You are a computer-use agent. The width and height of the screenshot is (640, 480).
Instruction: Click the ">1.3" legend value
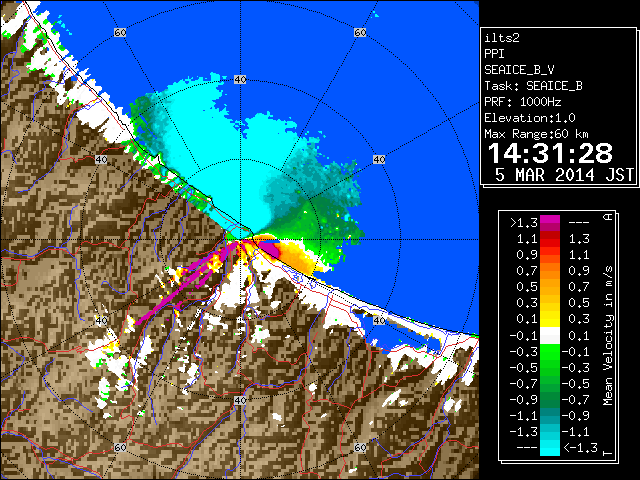click(524, 223)
